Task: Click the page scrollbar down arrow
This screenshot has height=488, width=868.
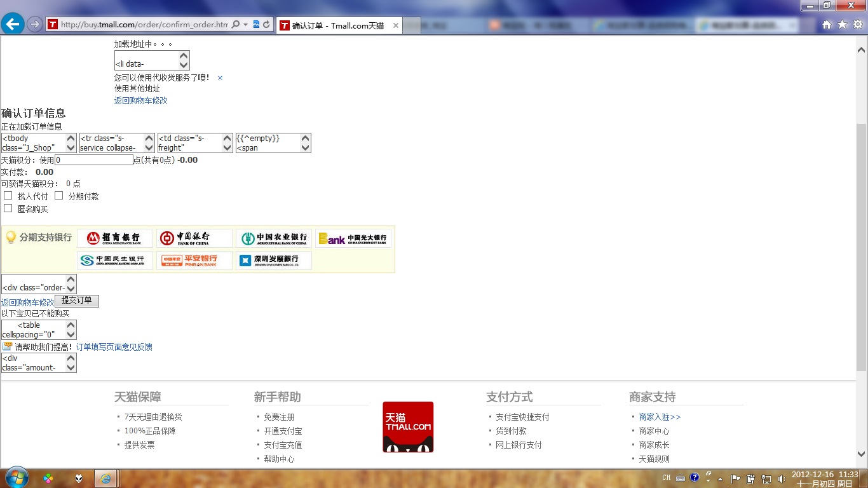Action: (x=862, y=454)
